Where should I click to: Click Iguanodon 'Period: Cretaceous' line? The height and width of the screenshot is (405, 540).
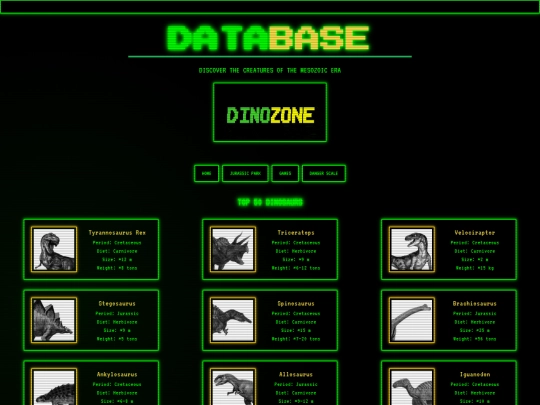point(475,384)
